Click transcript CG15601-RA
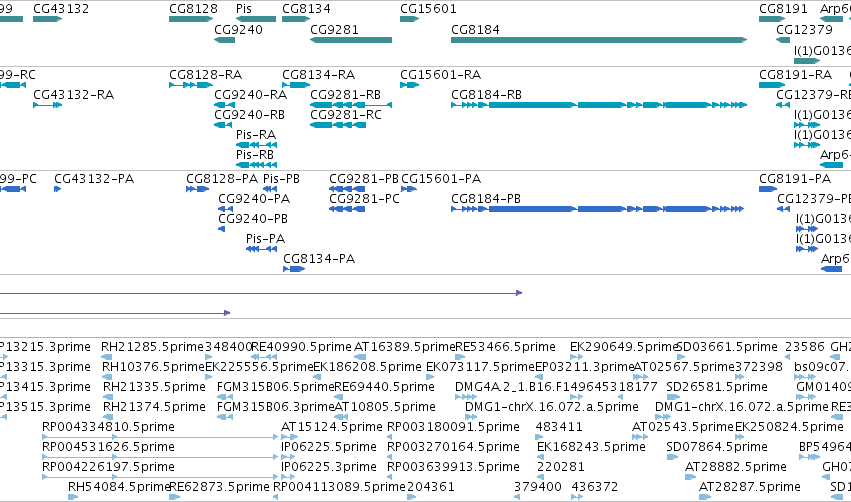Viewport: 851px width, 502px height. (410, 85)
